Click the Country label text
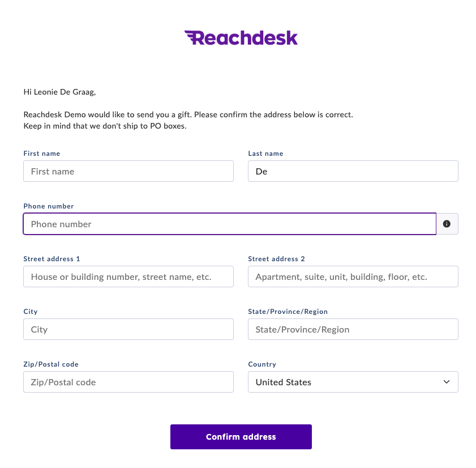Viewport: 476px width, 468px height. (262, 364)
